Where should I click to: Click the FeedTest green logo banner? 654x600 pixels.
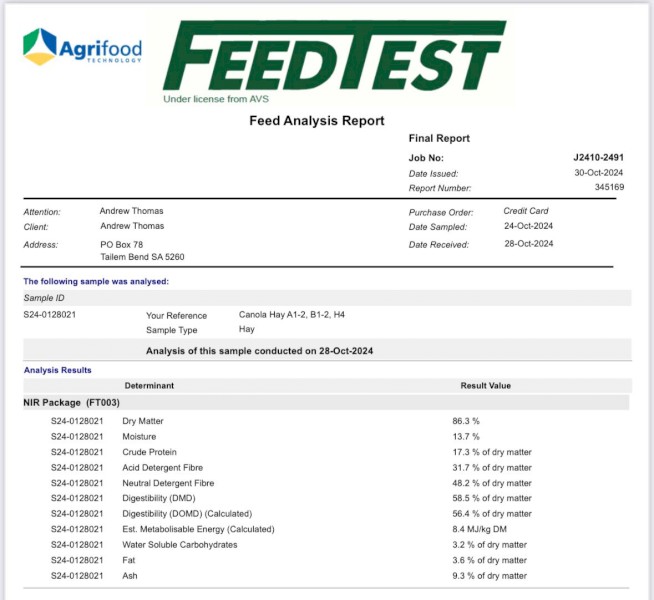point(335,55)
